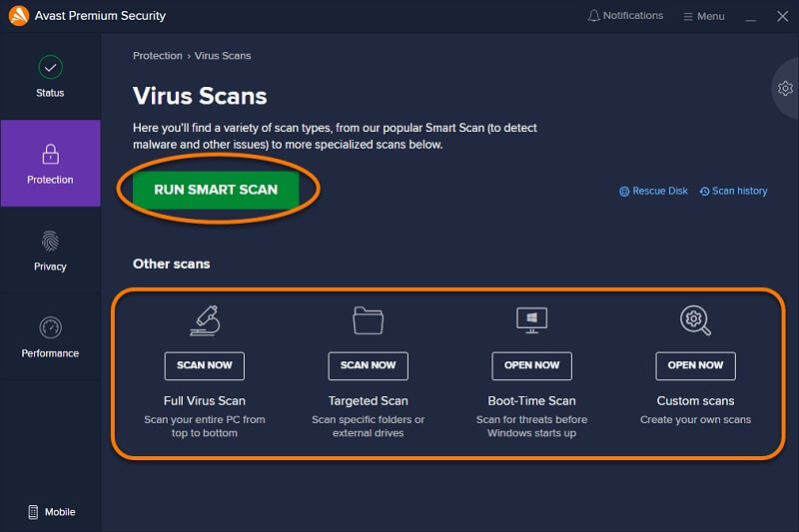View the Scan history link

(739, 191)
